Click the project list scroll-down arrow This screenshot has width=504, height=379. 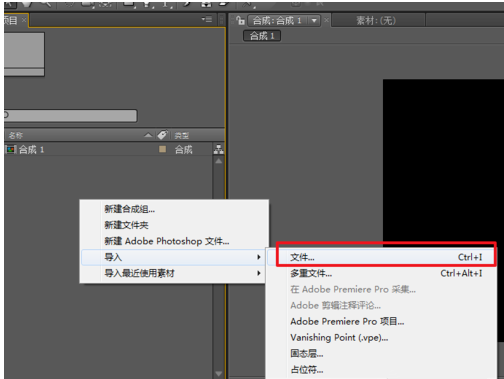[219, 374]
